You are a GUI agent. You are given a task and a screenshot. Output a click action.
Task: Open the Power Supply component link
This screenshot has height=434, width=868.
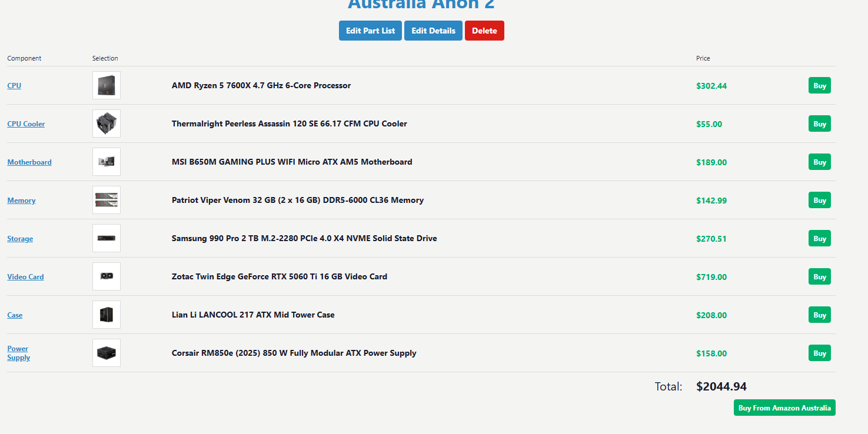(x=18, y=353)
